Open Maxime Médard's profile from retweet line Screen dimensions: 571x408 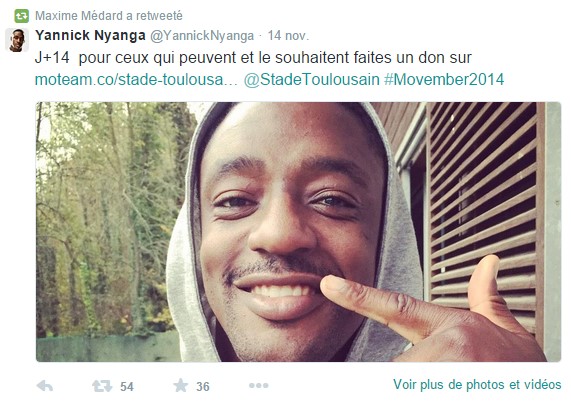tap(79, 16)
